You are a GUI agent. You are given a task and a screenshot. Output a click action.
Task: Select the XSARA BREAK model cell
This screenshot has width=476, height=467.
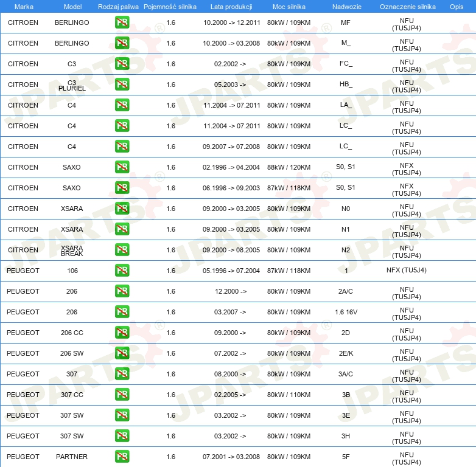coord(72,251)
